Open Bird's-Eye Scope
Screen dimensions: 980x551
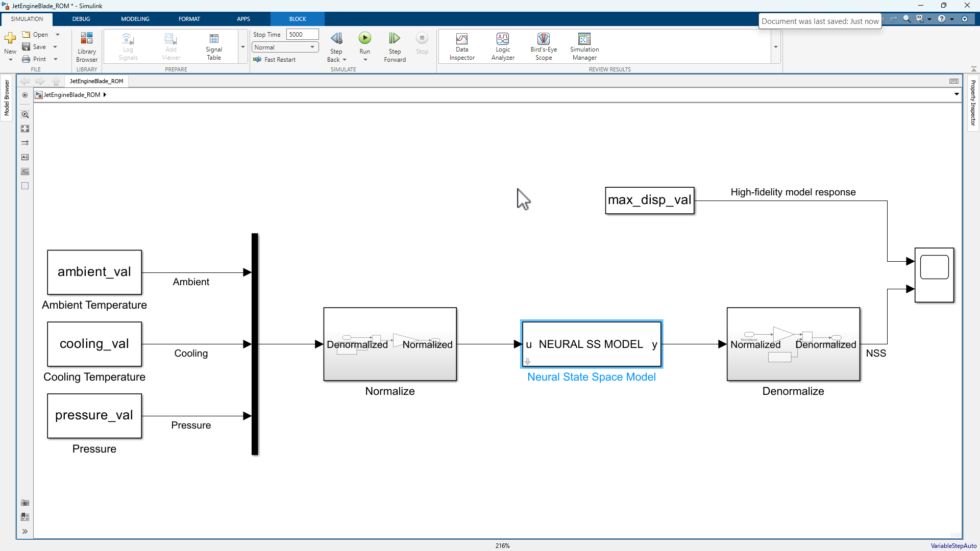(x=544, y=47)
